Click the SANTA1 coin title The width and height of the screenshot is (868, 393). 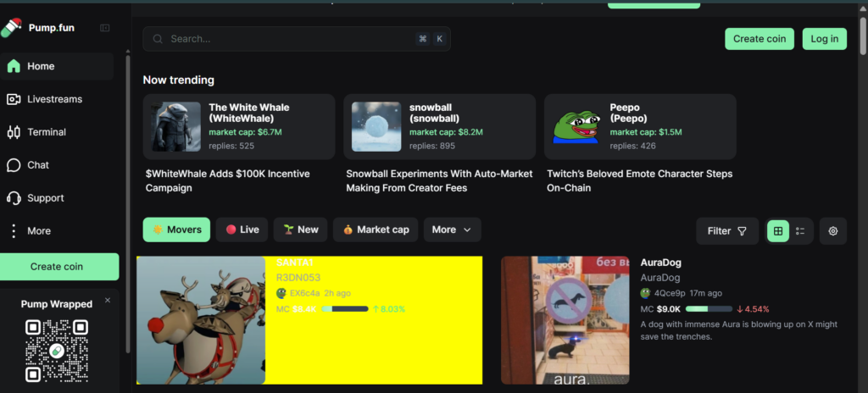click(294, 263)
